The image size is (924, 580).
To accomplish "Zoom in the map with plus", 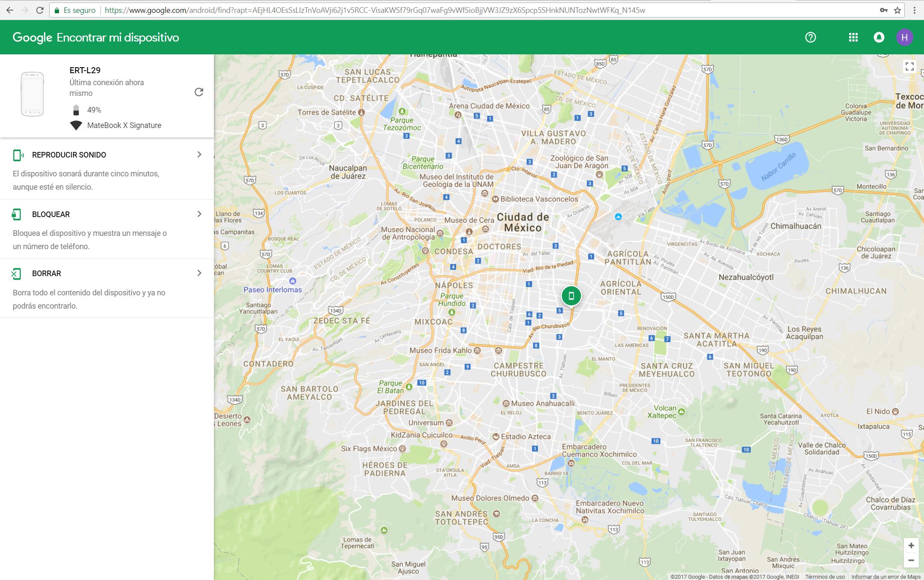I will click(x=911, y=545).
